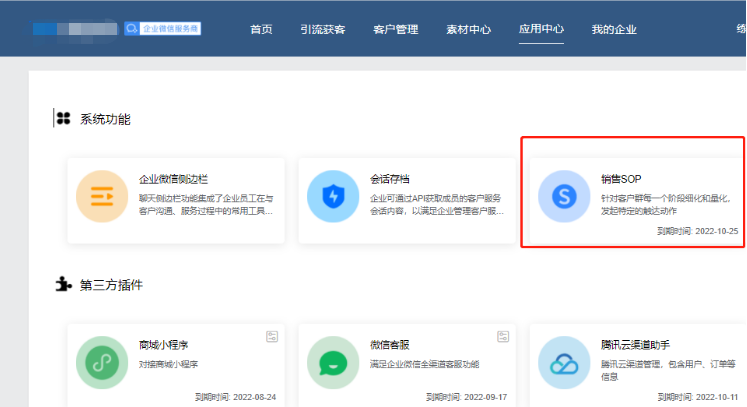Click the 第三方插件 puzzle icon

click(x=63, y=284)
